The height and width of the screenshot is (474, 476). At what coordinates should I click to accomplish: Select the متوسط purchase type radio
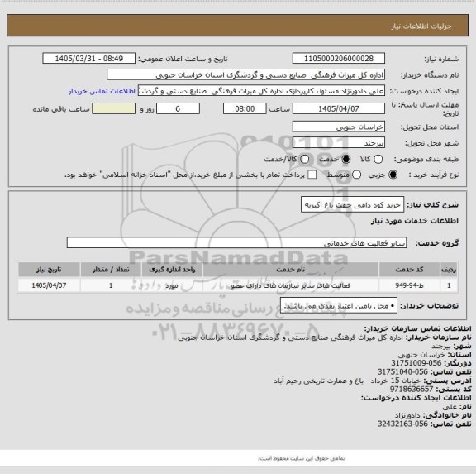pyautogui.click(x=356, y=175)
